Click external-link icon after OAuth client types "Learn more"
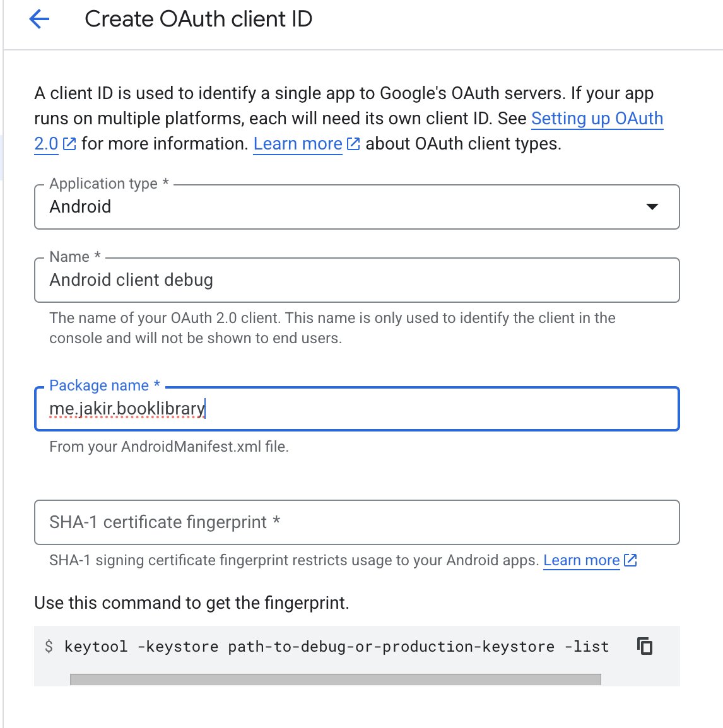The image size is (723, 728). pyautogui.click(x=354, y=144)
